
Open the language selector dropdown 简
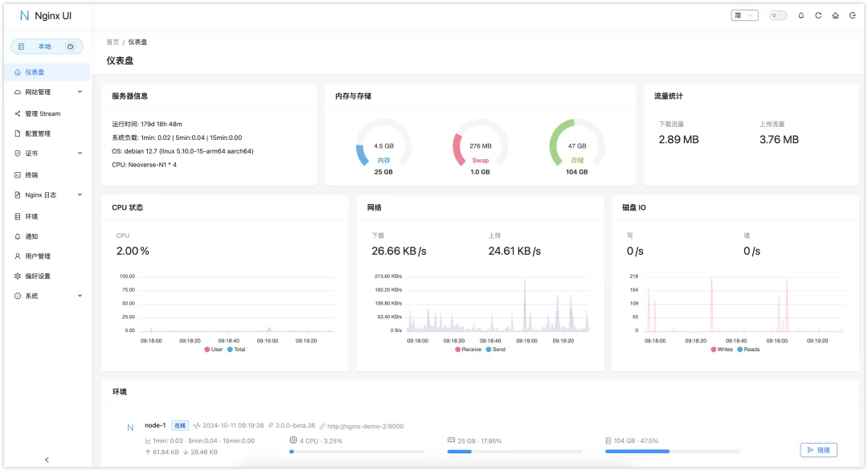pyautogui.click(x=744, y=15)
